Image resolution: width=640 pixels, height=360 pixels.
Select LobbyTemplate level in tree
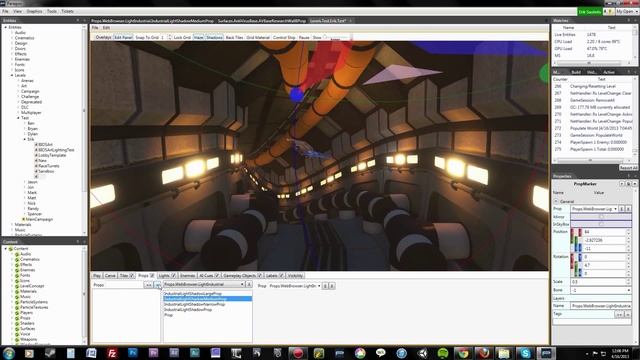pyautogui.click(x=52, y=156)
